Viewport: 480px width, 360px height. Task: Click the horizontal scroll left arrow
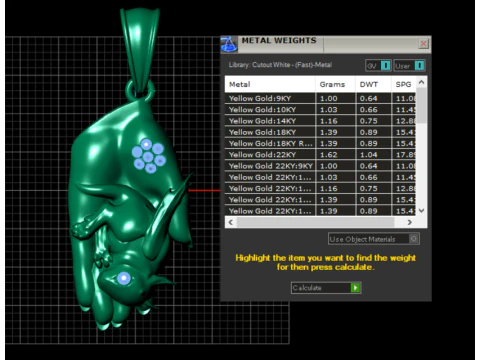[x=231, y=222]
